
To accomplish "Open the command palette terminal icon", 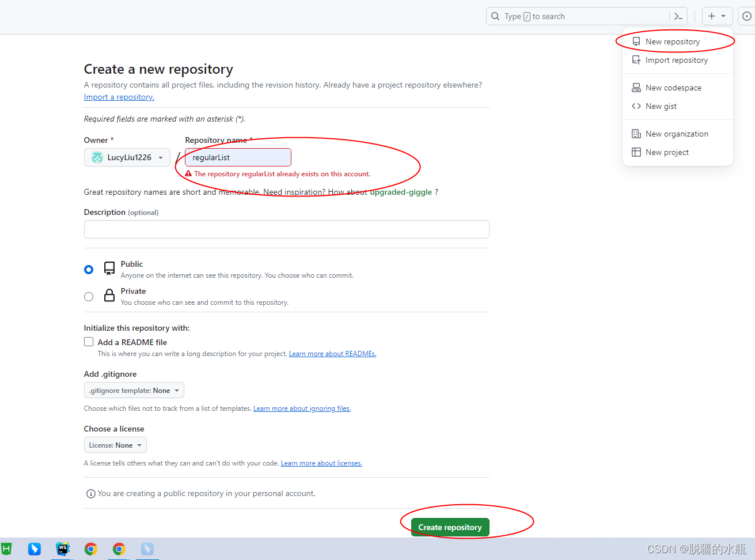I will [678, 16].
